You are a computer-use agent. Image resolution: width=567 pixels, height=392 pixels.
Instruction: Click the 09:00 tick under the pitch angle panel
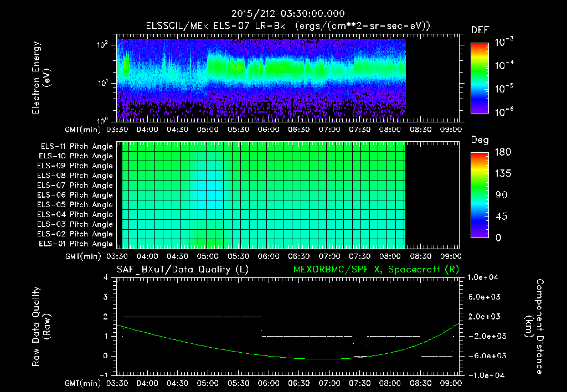tap(451, 256)
